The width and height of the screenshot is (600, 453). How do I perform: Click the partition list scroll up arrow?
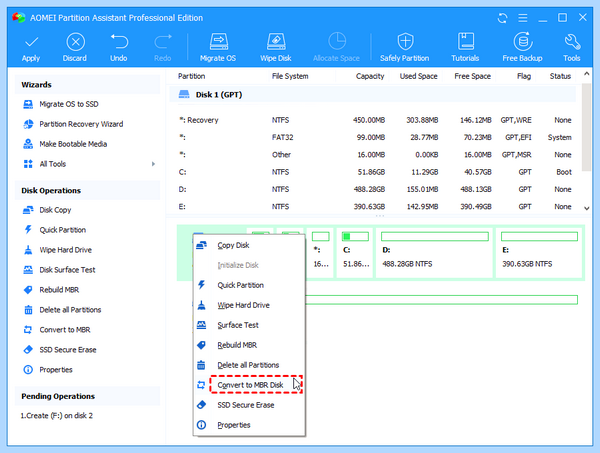(x=586, y=74)
